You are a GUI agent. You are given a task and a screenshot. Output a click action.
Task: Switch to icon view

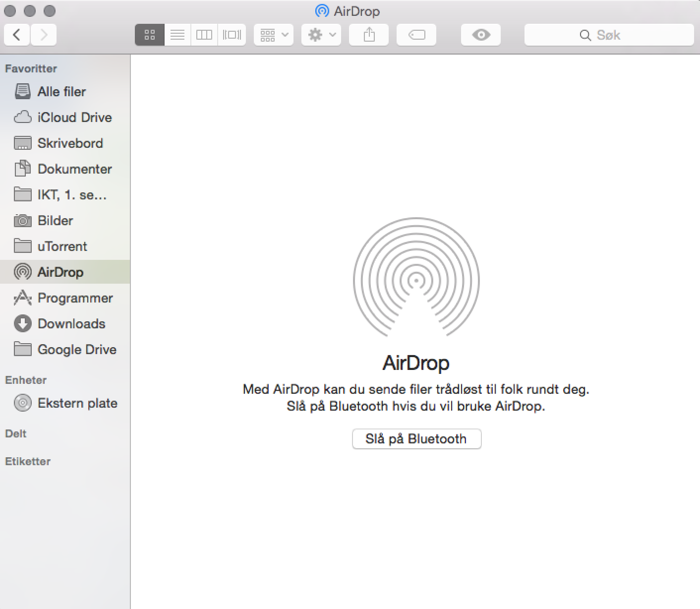coord(150,35)
